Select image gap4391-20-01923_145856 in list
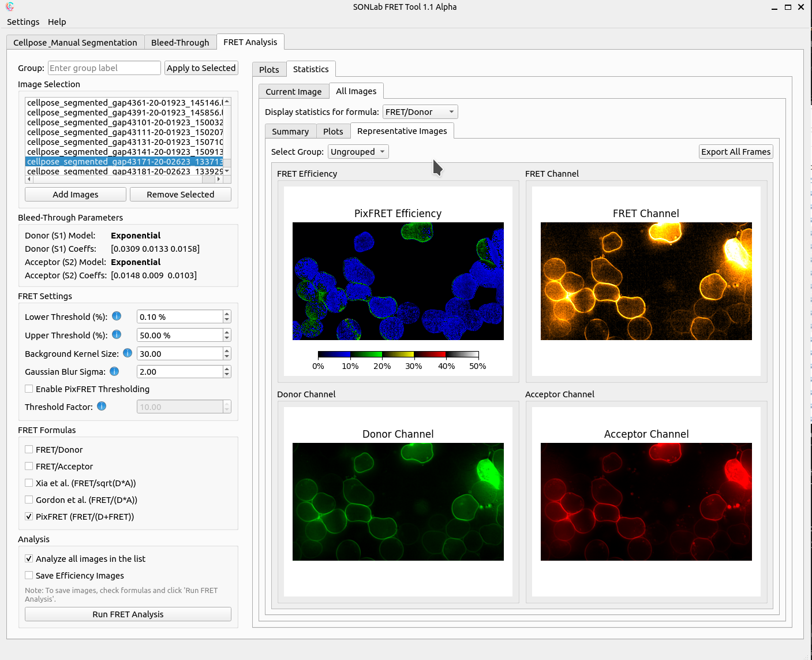This screenshot has width=812, height=660. pyautogui.click(x=124, y=113)
